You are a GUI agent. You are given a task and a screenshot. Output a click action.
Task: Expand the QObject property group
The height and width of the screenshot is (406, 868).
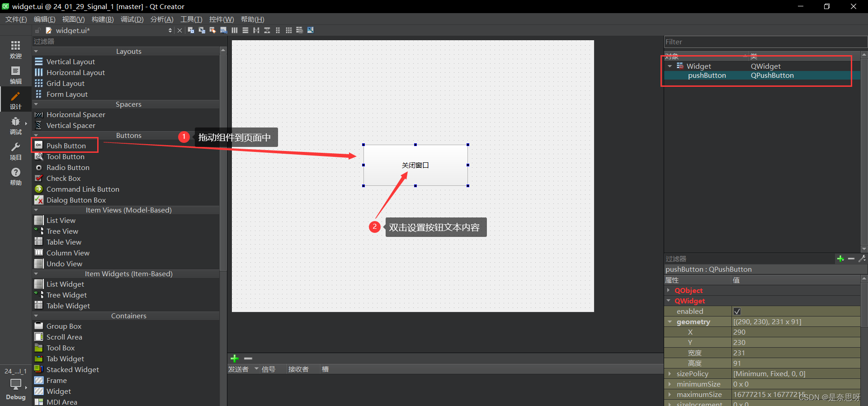(669, 290)
